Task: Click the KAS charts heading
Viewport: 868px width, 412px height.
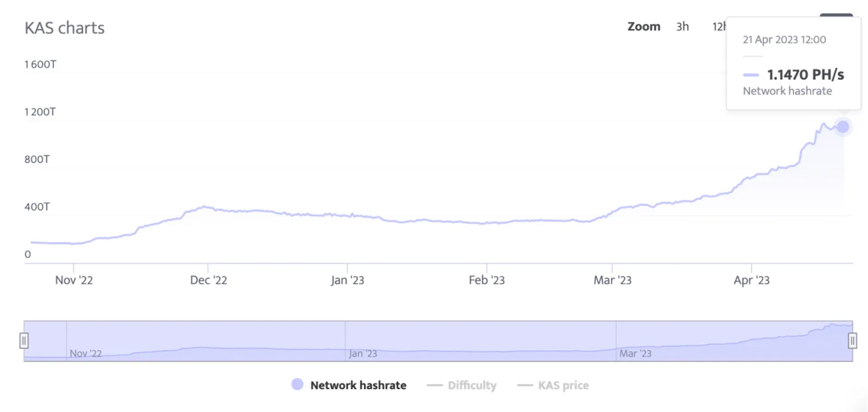Action: [x=65, y=28]
